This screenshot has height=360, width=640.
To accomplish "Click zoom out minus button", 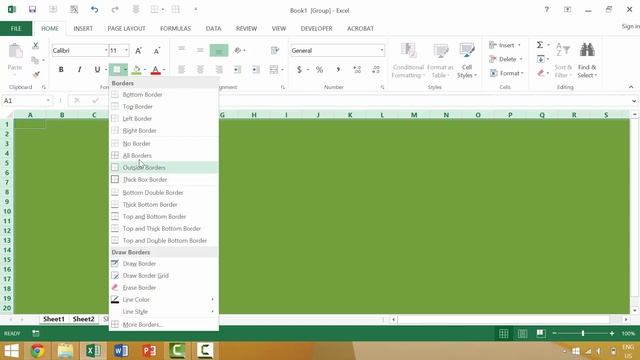I will (x=554, y=333).
